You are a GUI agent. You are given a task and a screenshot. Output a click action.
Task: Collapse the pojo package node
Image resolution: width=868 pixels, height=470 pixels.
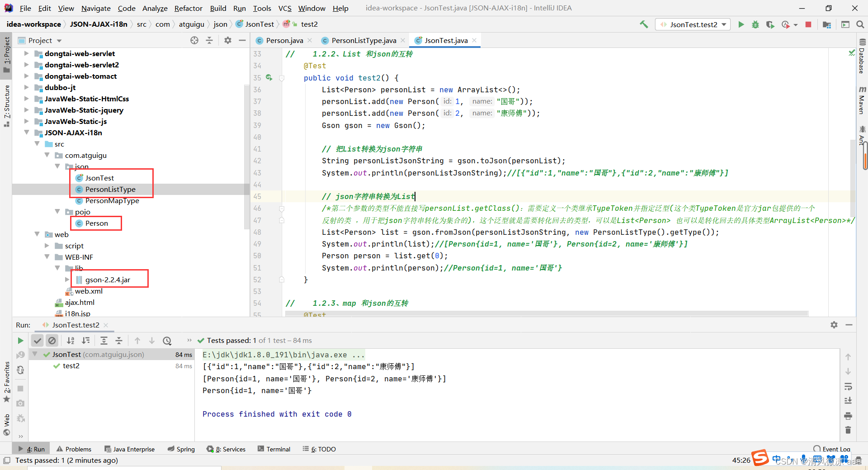[57, 212]
